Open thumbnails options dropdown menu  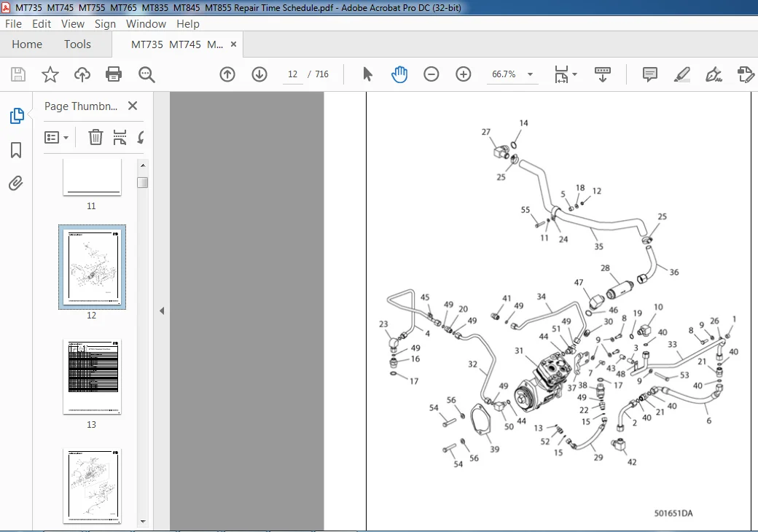point(57,137)
